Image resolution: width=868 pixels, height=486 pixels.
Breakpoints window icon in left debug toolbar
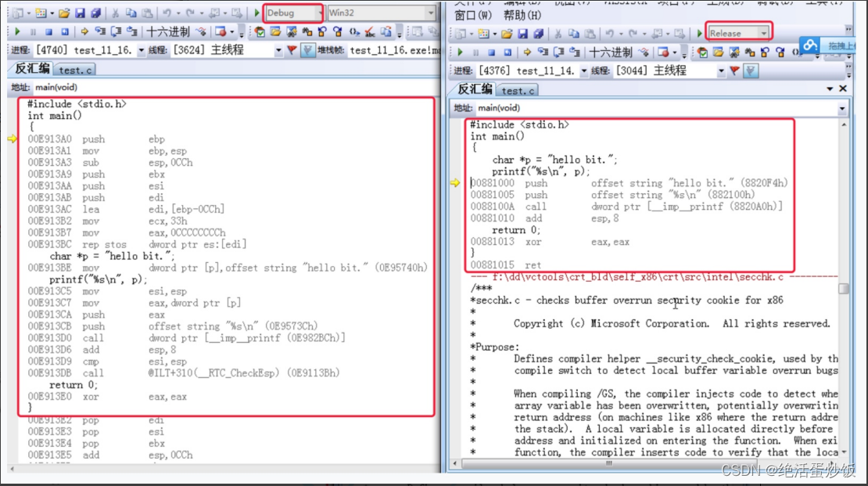pyautogui.click(x=221, y=31)
